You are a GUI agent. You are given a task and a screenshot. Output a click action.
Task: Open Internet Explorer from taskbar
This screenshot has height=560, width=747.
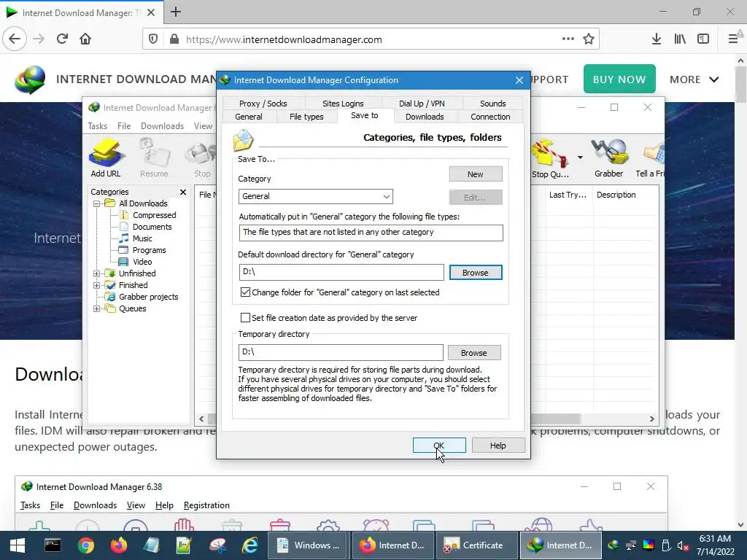point(250,545)
